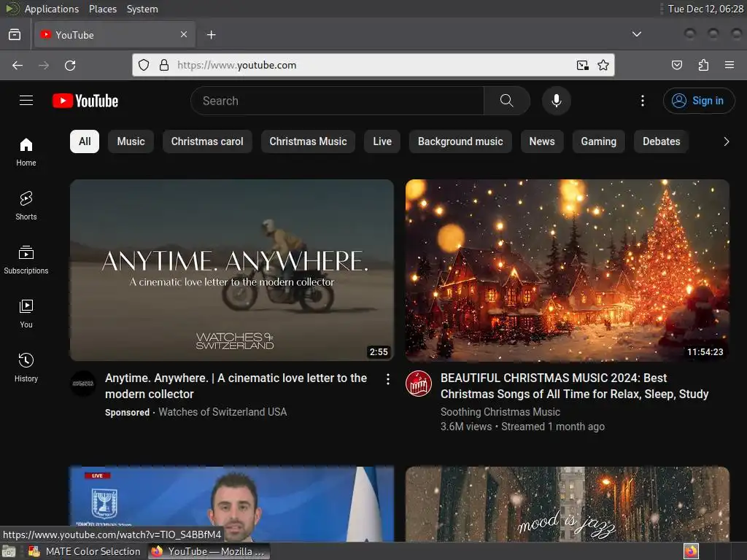Save page to Pocket icon

[x=676, y=65]
